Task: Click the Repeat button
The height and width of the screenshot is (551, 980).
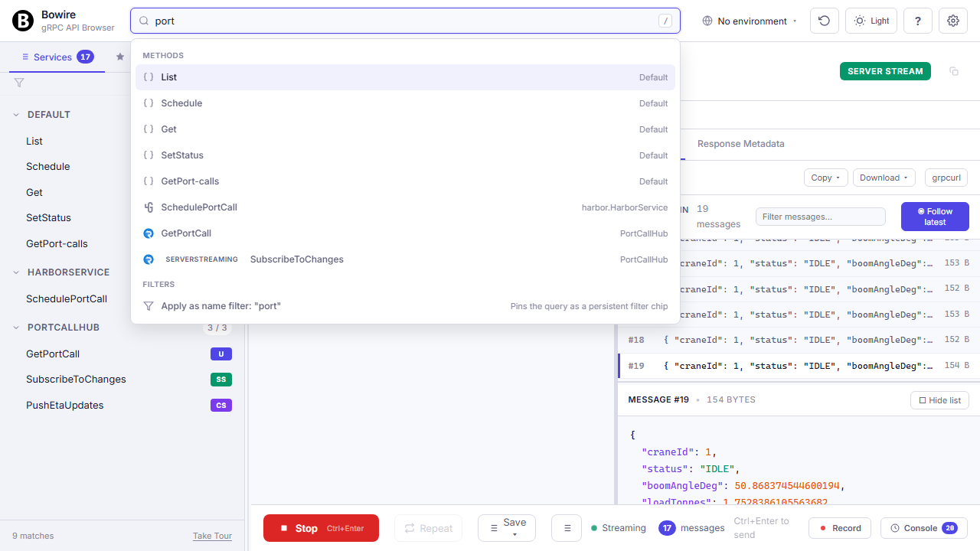Action: point(429,528)
